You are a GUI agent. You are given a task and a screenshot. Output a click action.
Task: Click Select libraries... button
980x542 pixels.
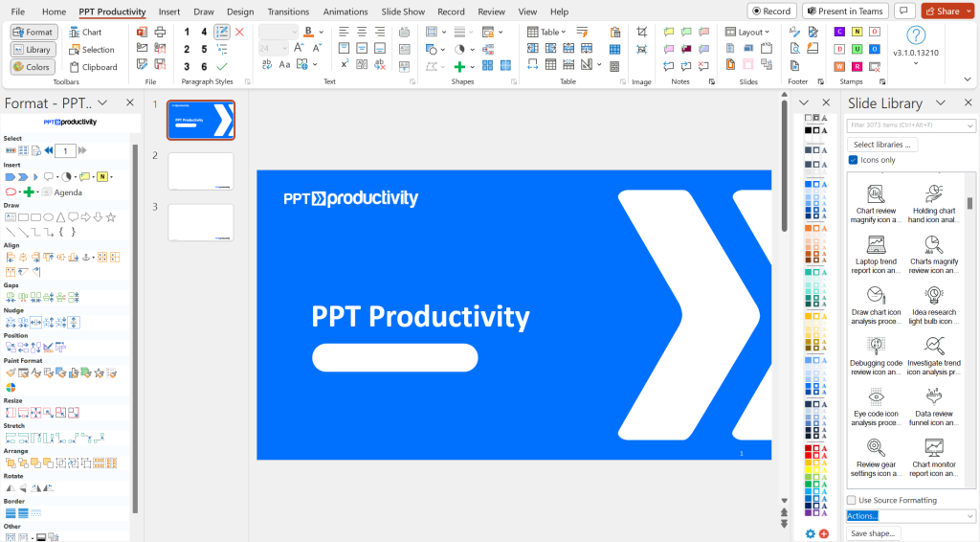881,145
